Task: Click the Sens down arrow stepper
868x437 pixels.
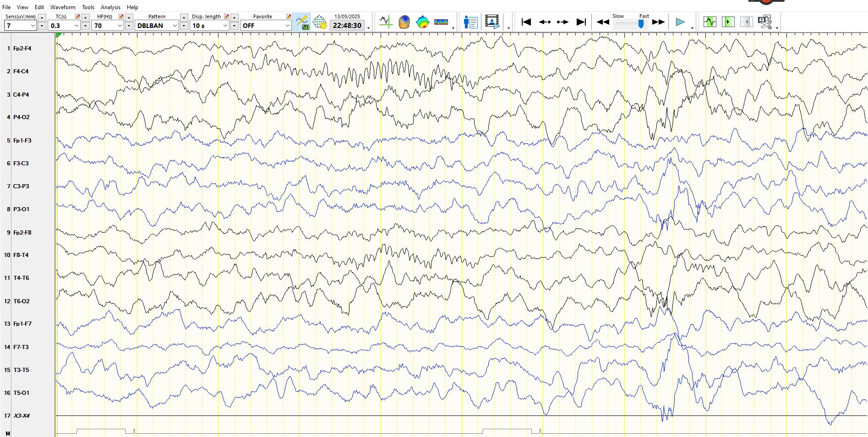Action: (42, 26)
